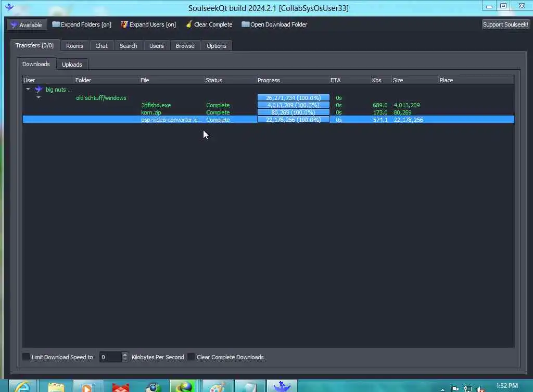The height and width of the screenshot is (392, 533).
Task: Select folder 'old schtuff/windows'
Action: tap(101, 98)
